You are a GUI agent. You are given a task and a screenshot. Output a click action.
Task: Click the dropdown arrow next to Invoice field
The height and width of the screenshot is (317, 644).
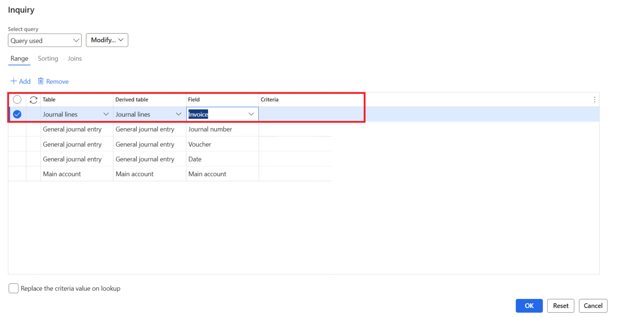(251, 114)
